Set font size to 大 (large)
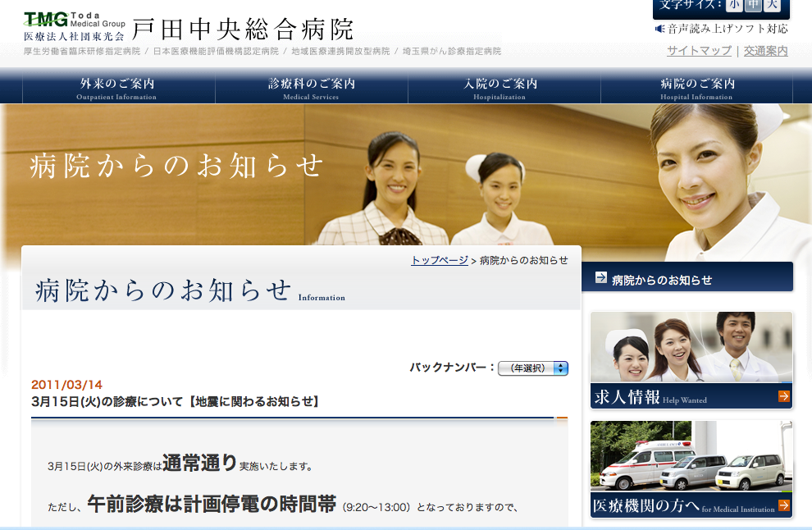Viewport: 812px width, 530px height. 772,5
